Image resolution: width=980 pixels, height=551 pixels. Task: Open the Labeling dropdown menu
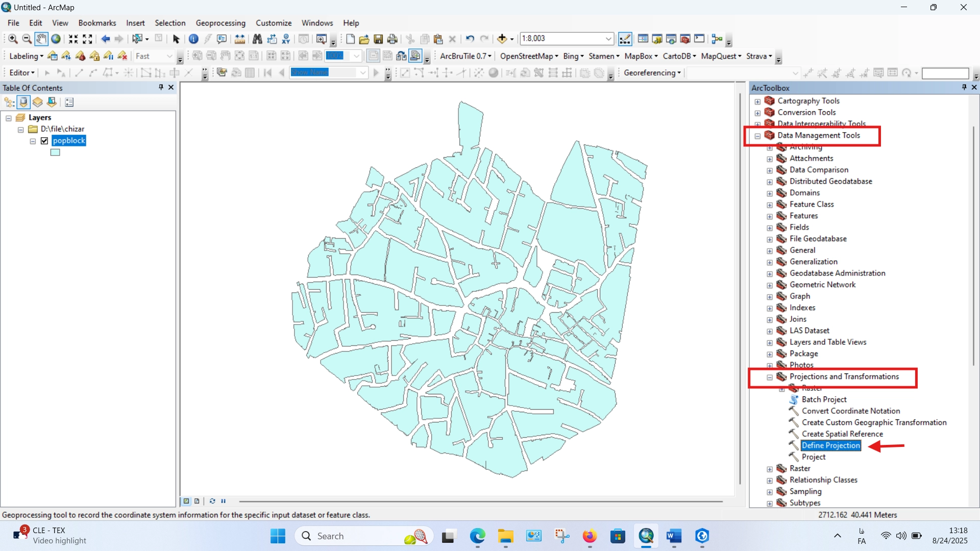pos(26,56)
